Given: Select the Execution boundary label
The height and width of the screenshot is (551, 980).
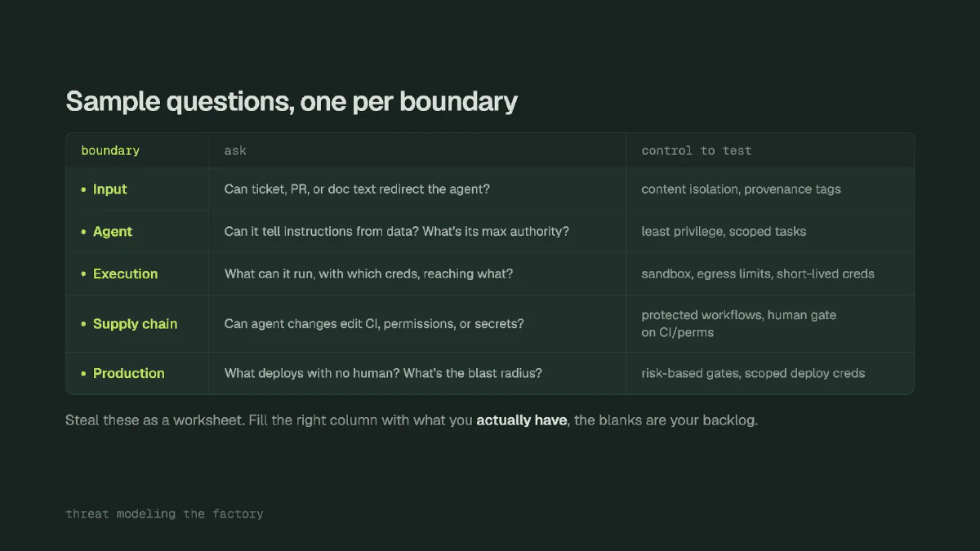Looking at the screenshot, I should pos(126,274).
